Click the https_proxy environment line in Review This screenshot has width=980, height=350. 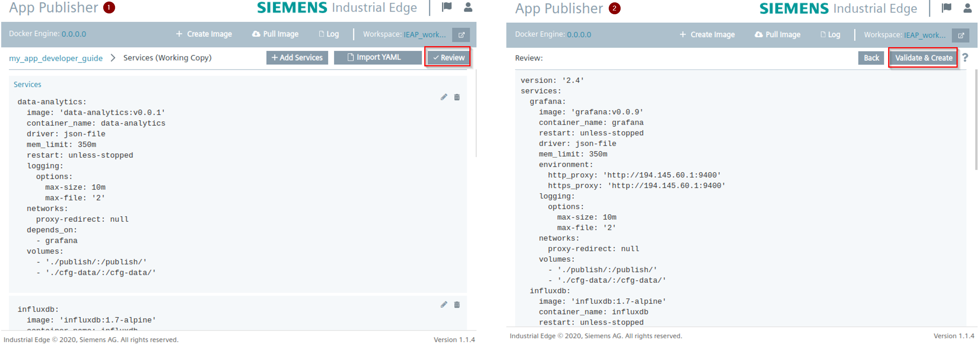tap(637, 185)
